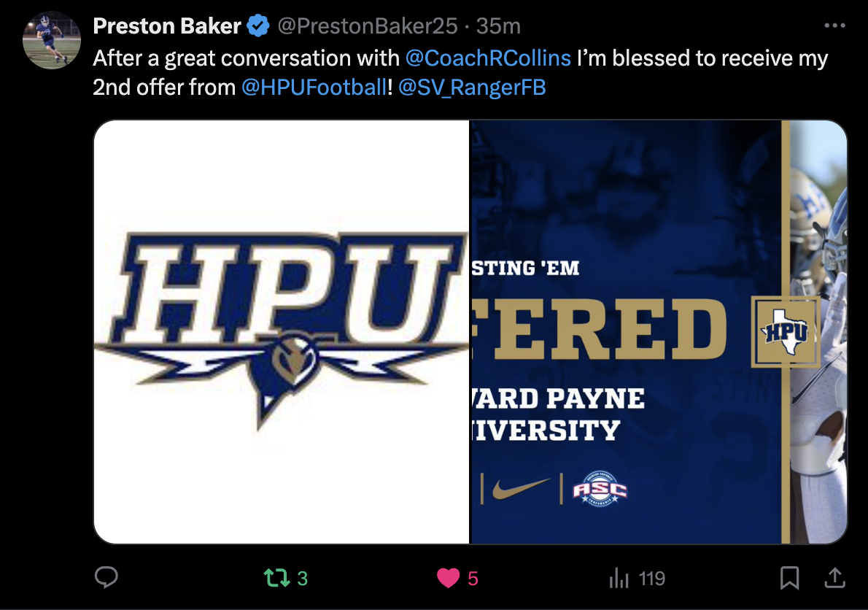
Task: Click the Preston Baker display name
Action: pos(167,26)
